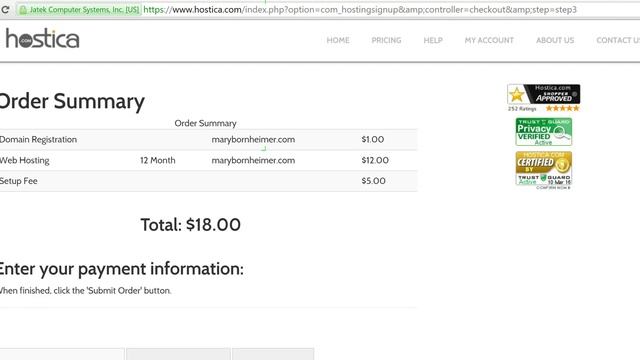The height and width of the screenshot is (360, 640).
Task: Click the Certified by Trust Guard badge
Action: coord(544,169)
